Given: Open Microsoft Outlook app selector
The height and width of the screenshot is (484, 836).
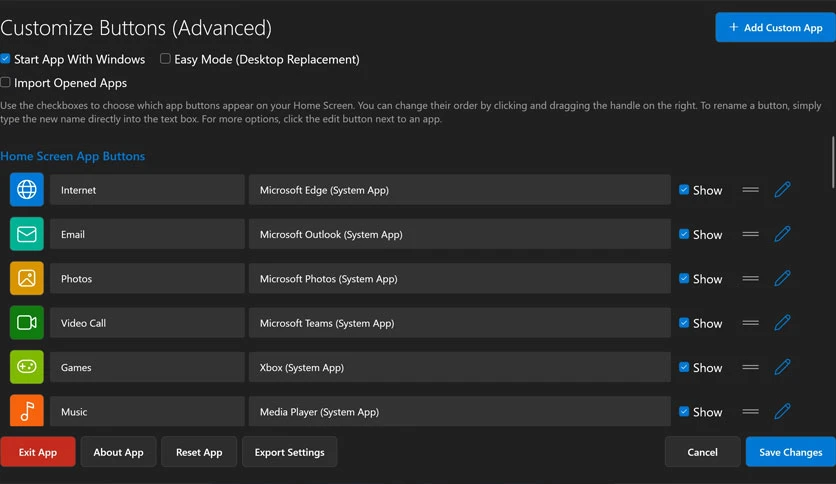Looking at the screenshot, I should pyautogui.click(x=460, y=234).
